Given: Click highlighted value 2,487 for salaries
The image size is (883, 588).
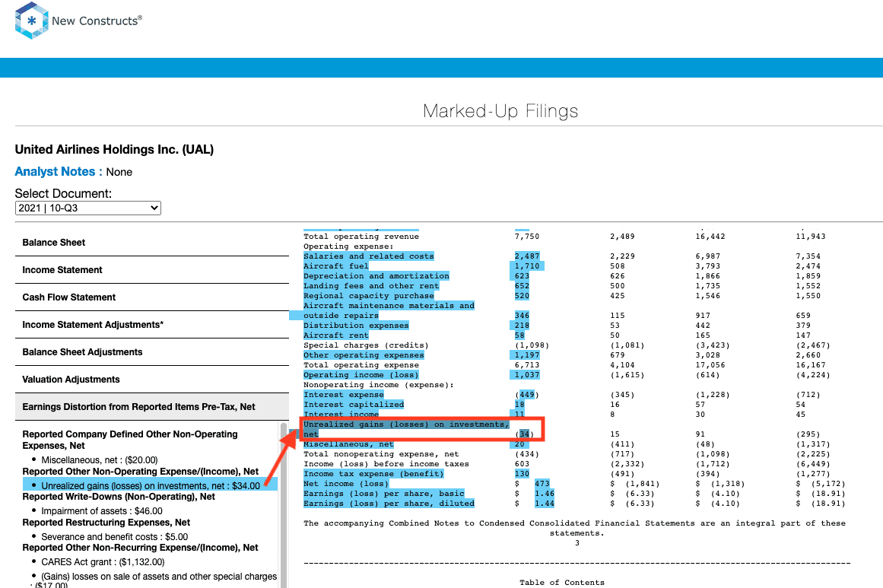Looking at the screenshot, I should click(x=527, y=256).
